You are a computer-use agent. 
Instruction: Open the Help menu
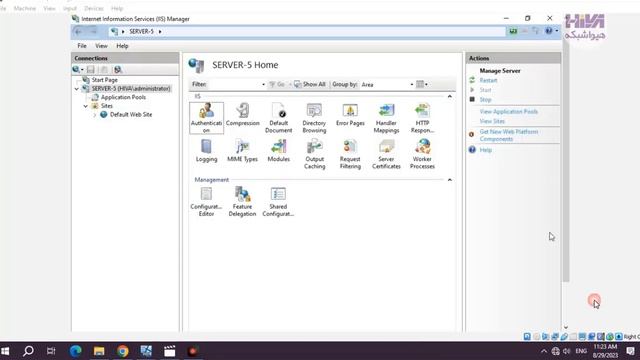coord(122,46)
